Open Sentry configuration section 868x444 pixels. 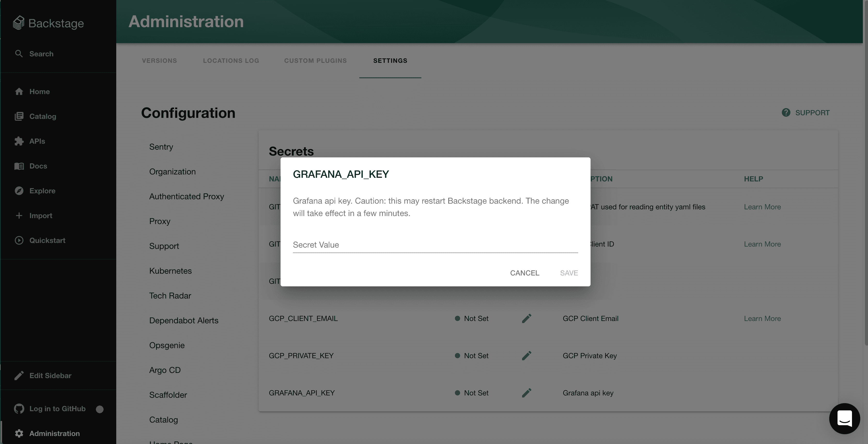click(161, 147)
